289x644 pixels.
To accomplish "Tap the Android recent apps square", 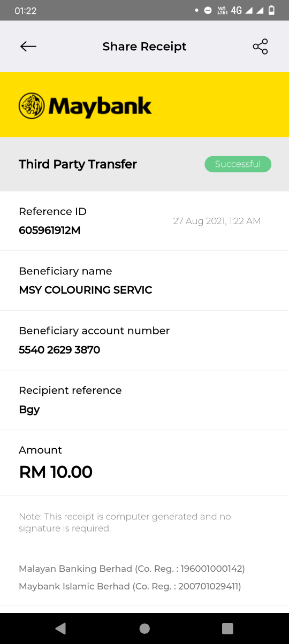I will coord(227,628).
